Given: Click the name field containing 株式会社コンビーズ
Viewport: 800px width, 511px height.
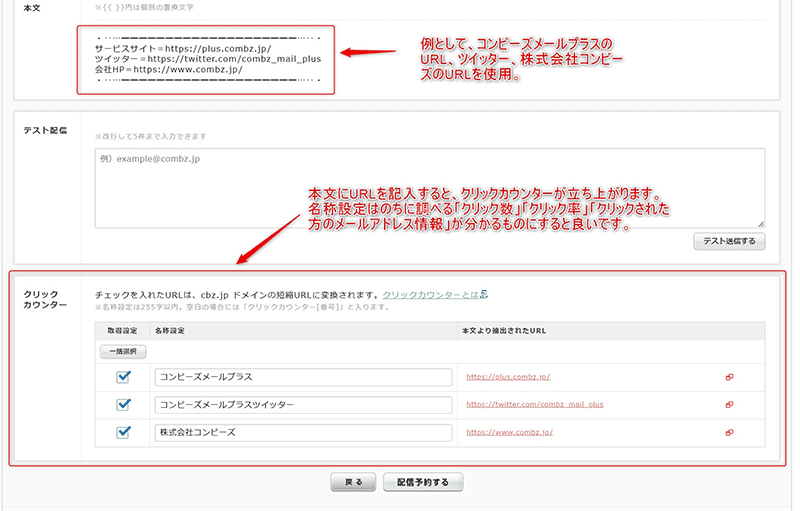Looking at the screenshot, I should pyautogui.click(x=303, y=432).
